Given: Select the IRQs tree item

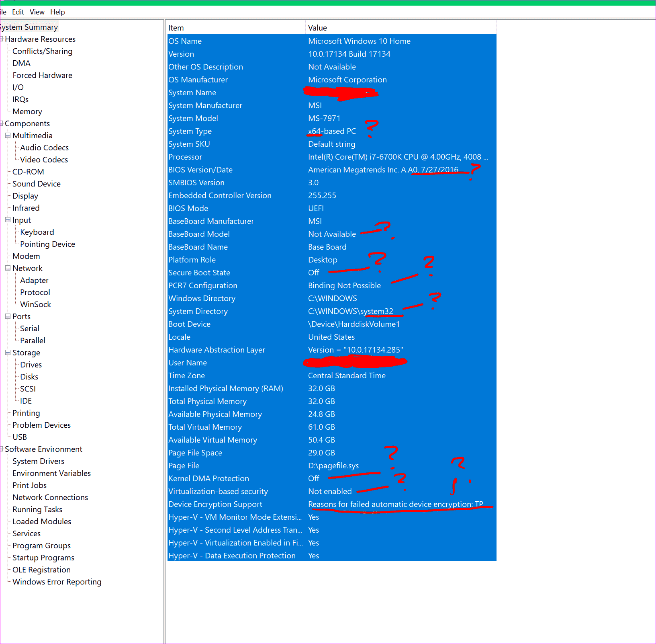Looking at the screenshot, I should (x=20, y=99).
